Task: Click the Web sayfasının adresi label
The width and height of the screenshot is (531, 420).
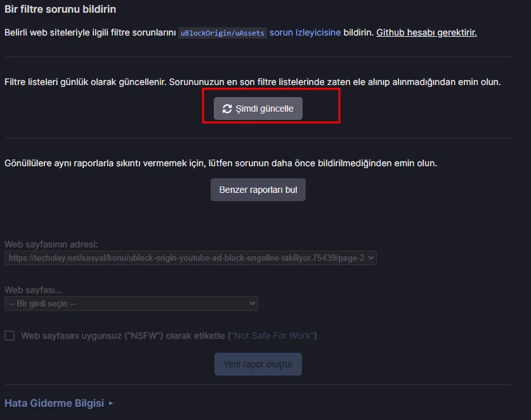Action: [x=51, y=244]
